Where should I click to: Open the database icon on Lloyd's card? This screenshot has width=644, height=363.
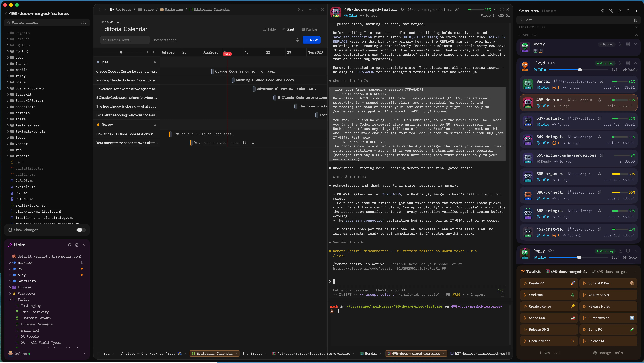tap(628, 63)
